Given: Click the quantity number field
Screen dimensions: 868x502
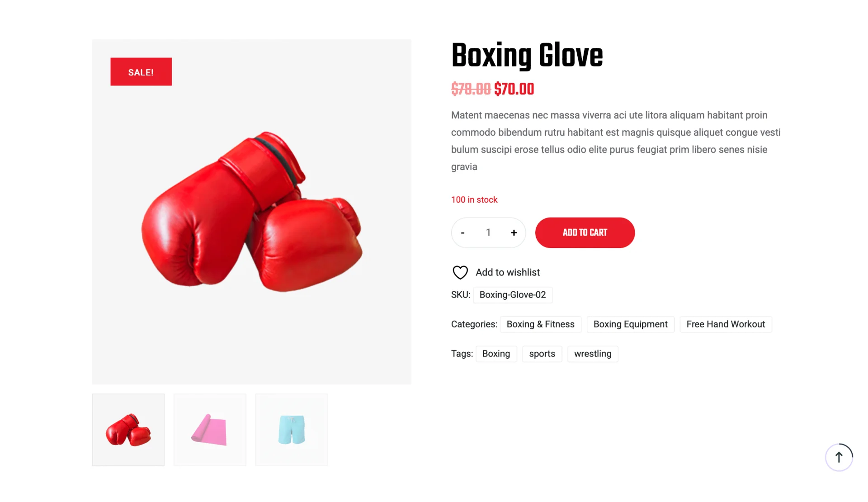Looking at the screenshot, I should (488, 233).
